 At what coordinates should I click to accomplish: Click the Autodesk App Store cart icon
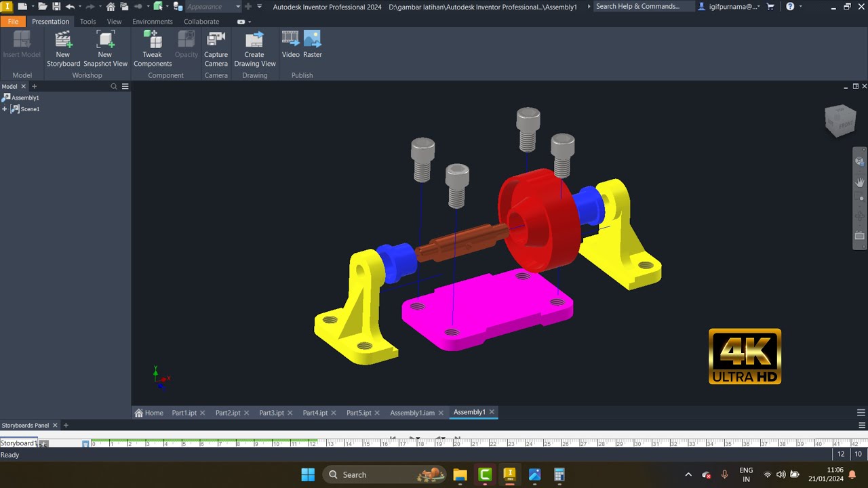pyautogui.click(x=770, y=6)
